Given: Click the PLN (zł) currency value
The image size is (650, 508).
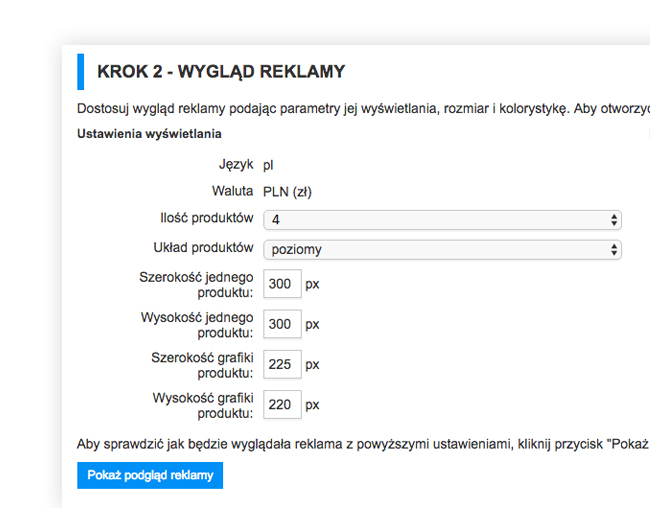Looking at the screenshot, I should click(287, 192).
